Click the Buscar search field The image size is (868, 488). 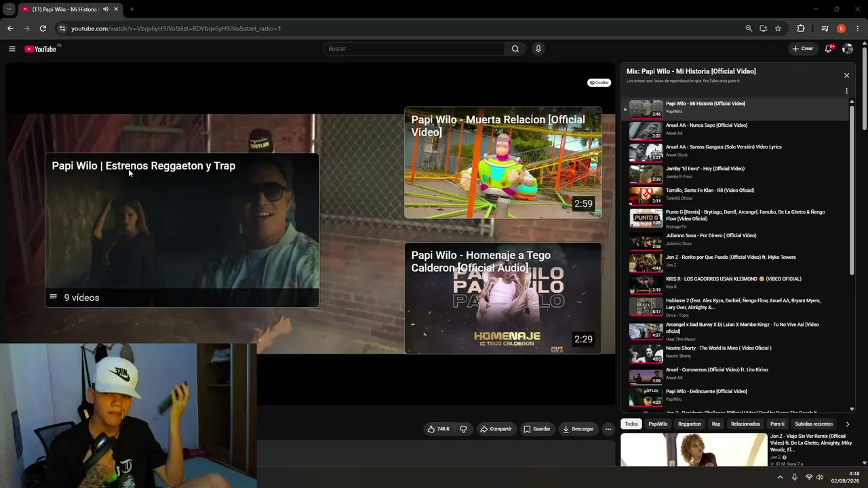point(414,49)
